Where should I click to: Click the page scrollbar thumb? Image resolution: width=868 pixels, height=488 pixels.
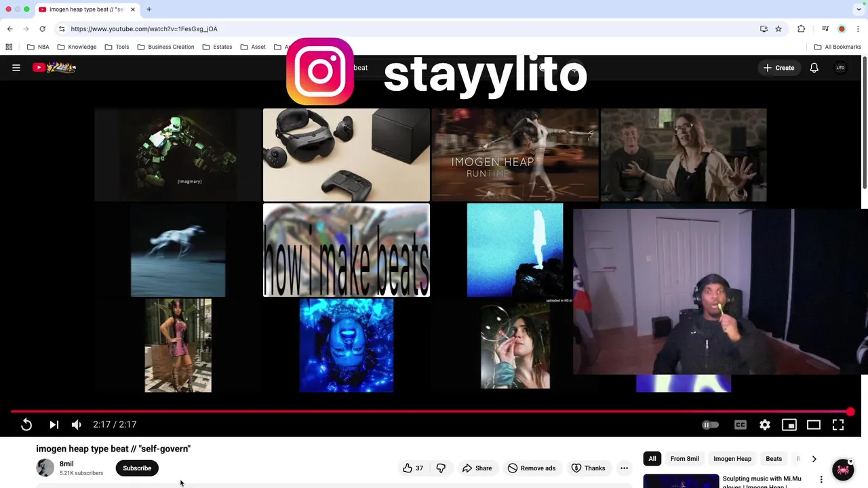tap(864, 122)
